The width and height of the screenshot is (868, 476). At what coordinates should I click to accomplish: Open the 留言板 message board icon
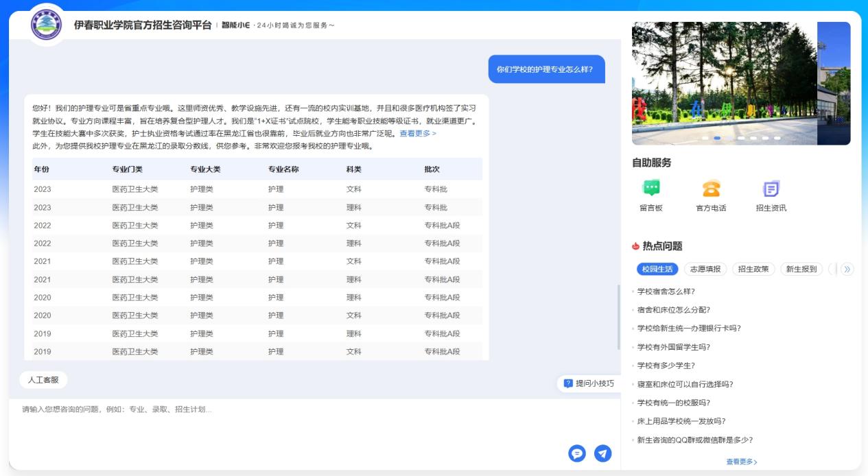(650, 188)
